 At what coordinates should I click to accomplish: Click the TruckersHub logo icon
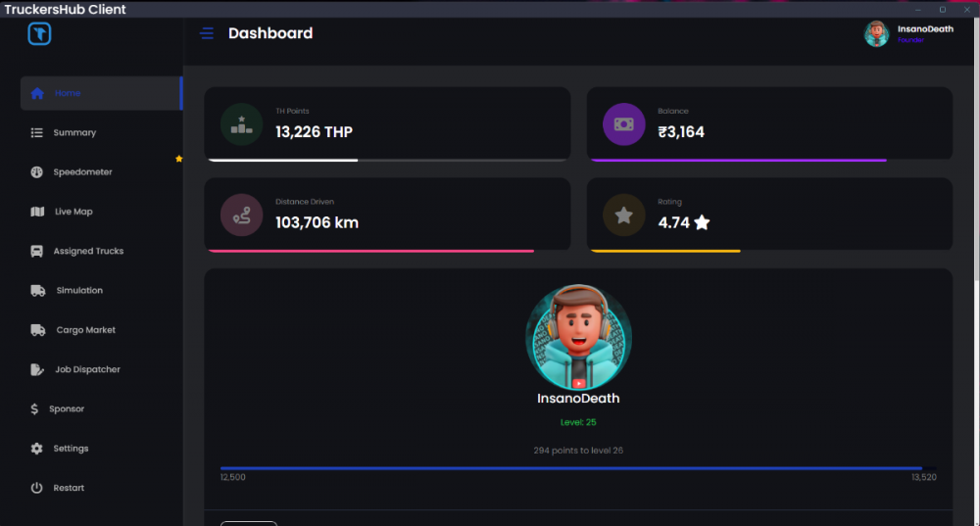[x=39, y=33]
